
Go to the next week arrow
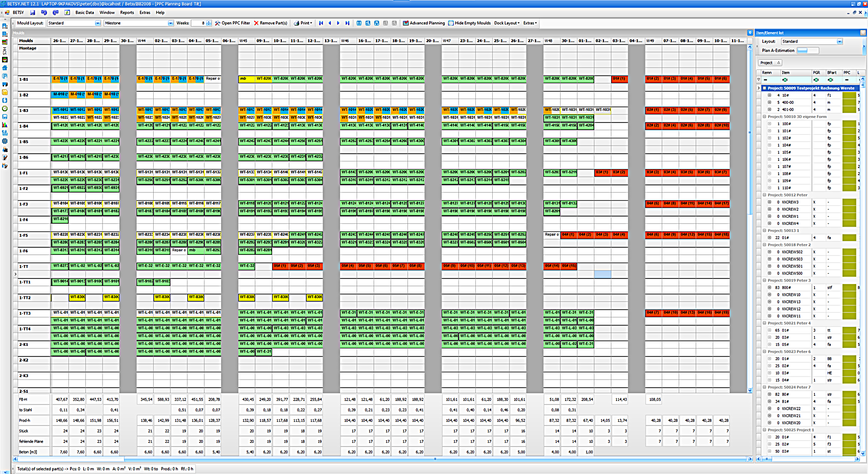338,23
